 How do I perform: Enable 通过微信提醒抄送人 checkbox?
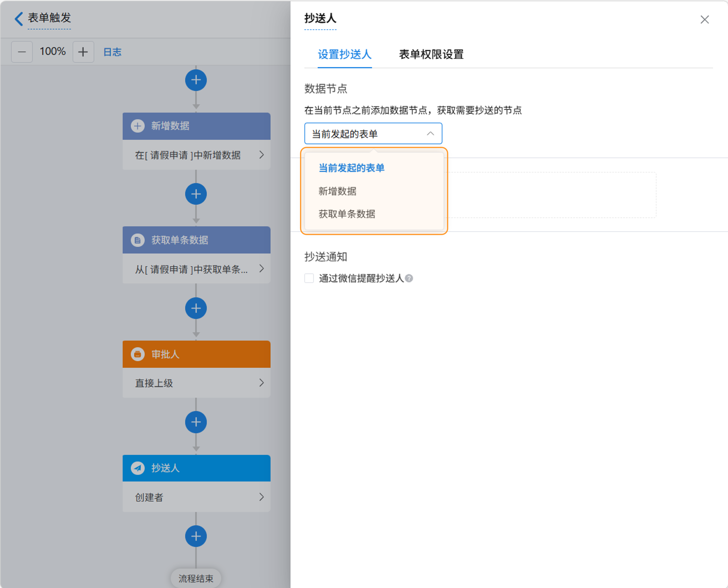tap(309, 278)
